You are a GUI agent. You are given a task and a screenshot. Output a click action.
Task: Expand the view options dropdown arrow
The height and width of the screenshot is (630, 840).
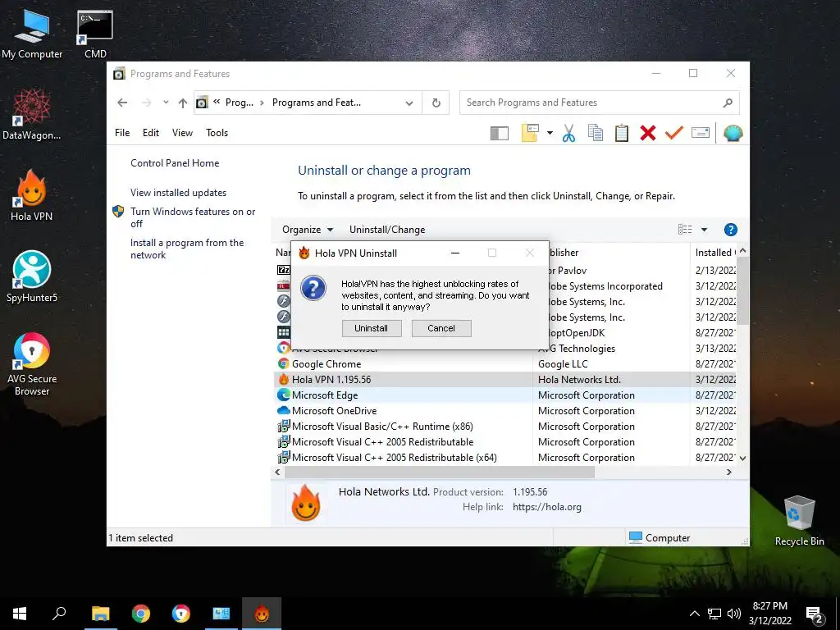click(704, 230)
